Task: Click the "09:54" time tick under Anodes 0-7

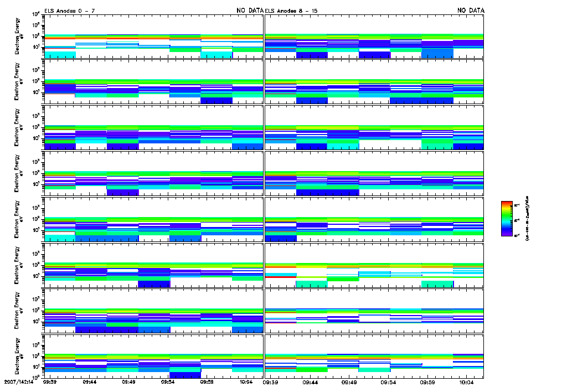Action: click(x=167, y=382)
